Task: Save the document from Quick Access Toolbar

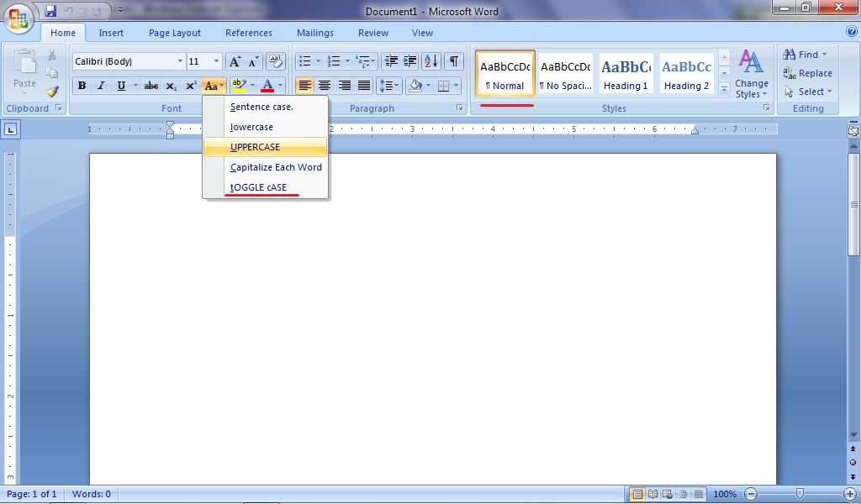Action: coord(50,10)
